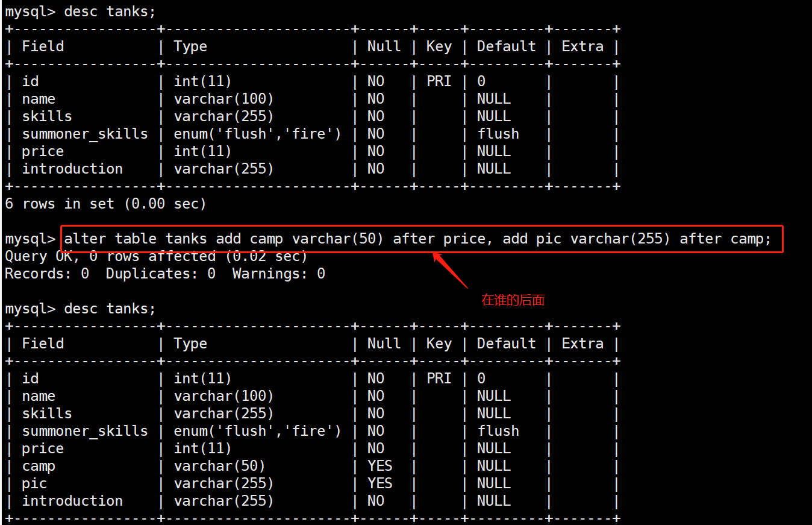Image resolution: width=812 pixels, height=525 pixels.
Task: Click 'introduction' field in the upper table
Action: point(72,169)
